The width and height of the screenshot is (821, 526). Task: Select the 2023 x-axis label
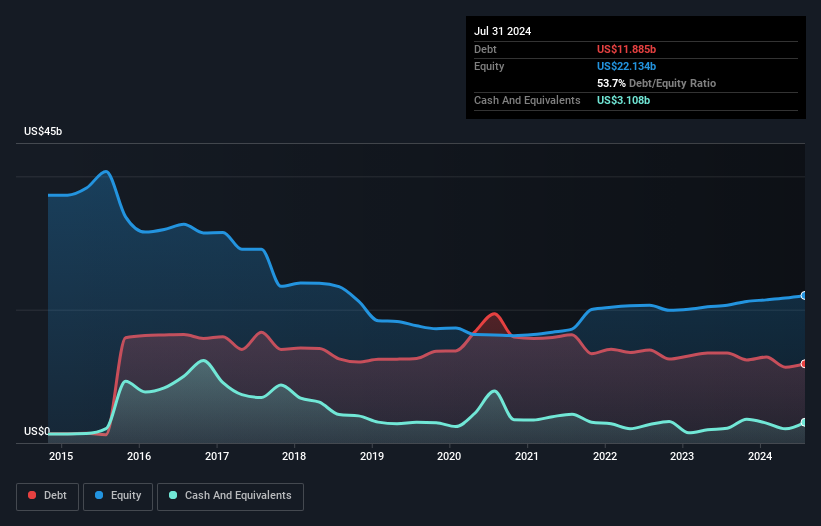(682, 456)
